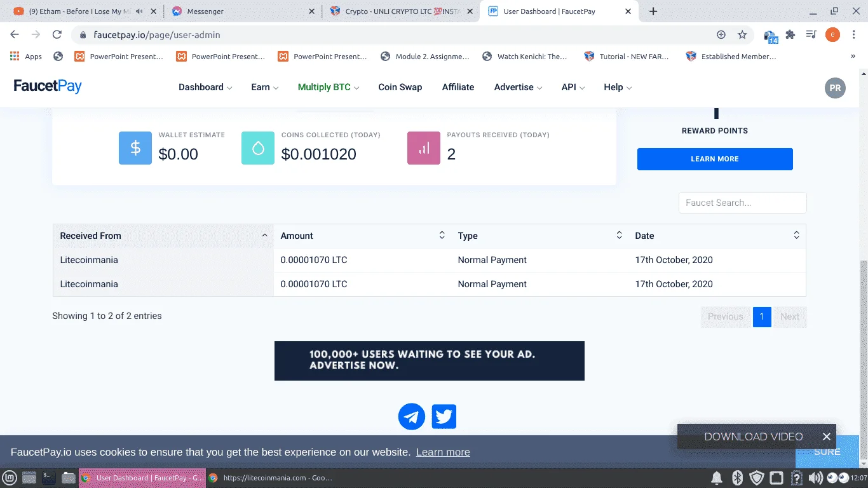Expand the Multiply BTC menu

(329, 87)
